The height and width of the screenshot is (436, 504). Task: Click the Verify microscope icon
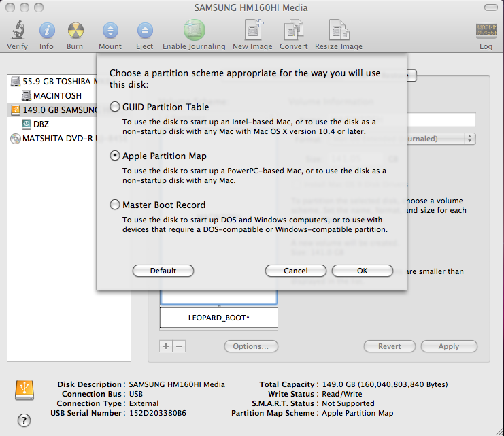pos(18,30)
